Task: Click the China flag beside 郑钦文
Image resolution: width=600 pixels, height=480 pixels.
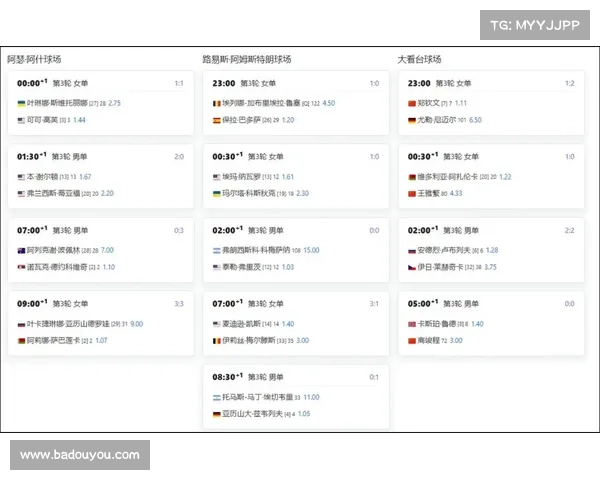Action: (411, 103)
